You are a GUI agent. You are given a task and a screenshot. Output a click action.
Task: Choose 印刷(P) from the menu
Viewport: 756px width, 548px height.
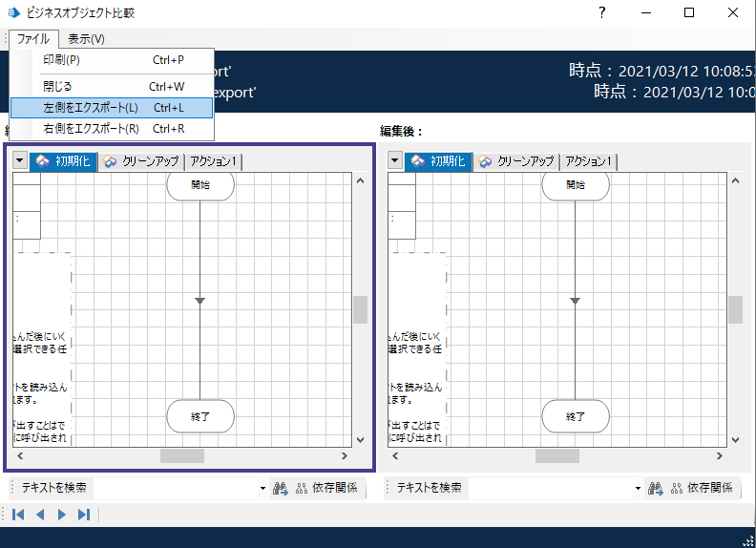coord(112,60)
